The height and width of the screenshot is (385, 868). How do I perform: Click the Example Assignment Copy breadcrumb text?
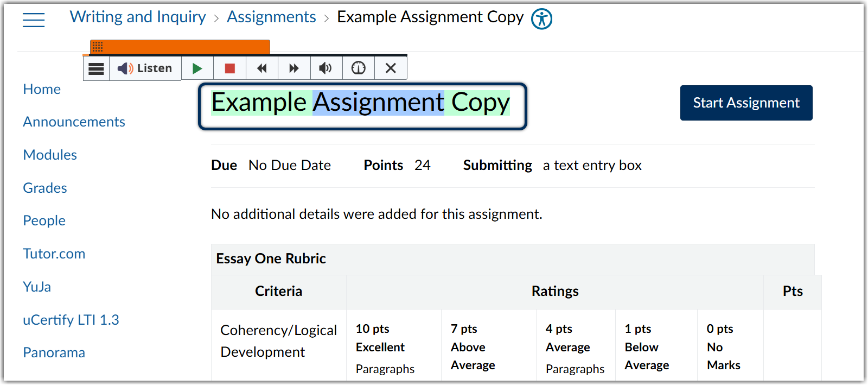pos(430,17)
